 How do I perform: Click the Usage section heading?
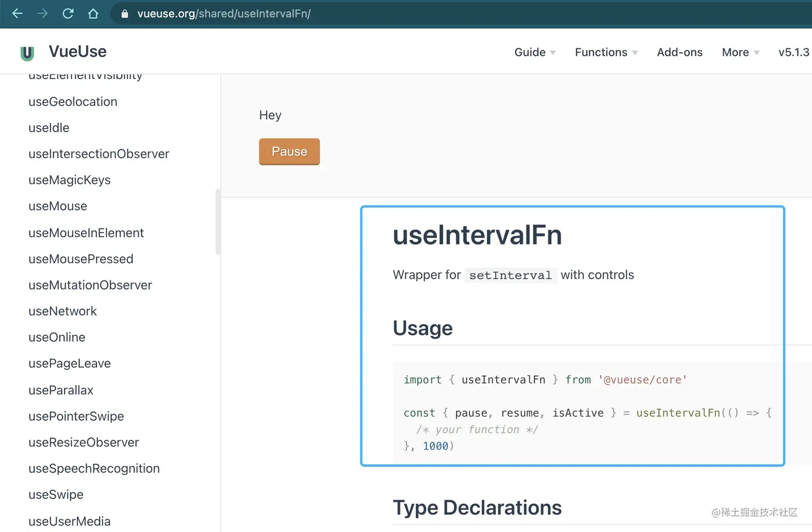pyautogui.click(x=423, y=328)
